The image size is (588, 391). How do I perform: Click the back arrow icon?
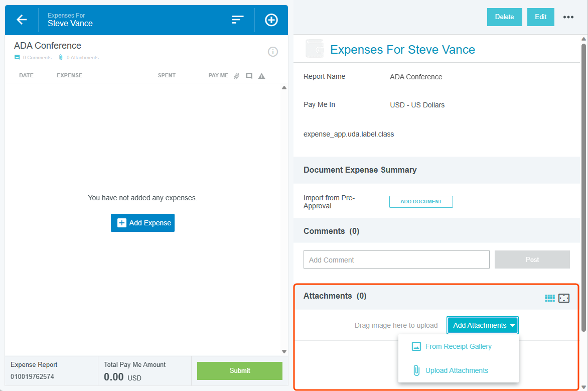(x=22, y=20)
